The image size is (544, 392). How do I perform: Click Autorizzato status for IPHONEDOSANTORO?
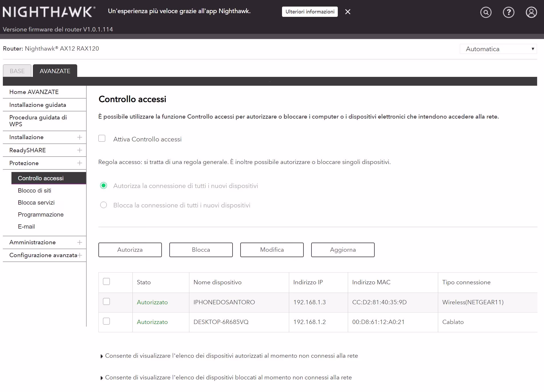(152, 302)
